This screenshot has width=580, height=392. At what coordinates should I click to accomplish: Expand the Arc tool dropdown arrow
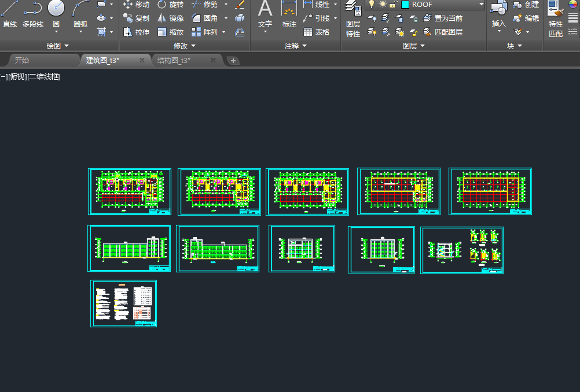click(80, 32)
